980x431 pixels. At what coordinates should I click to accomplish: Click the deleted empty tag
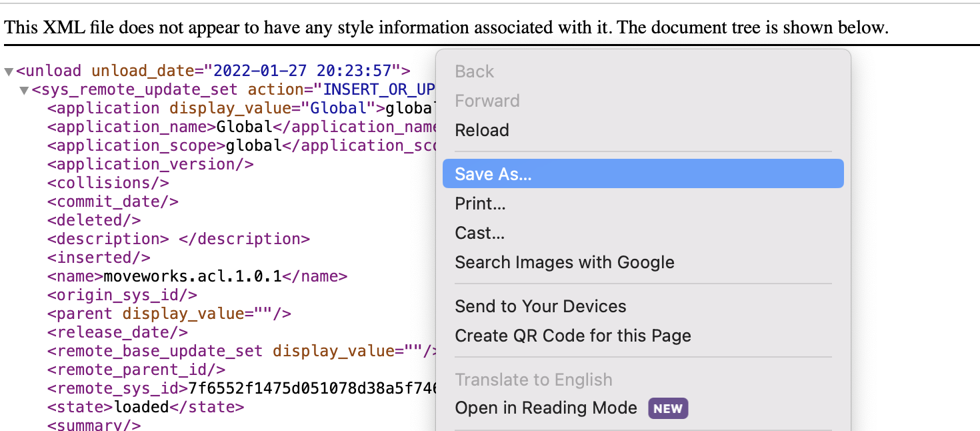tap(94, 220)
